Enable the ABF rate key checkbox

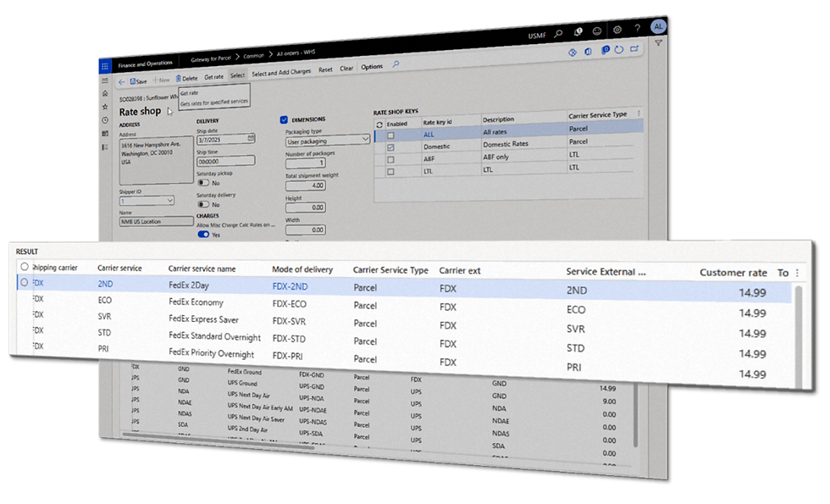tap(390, 159)
